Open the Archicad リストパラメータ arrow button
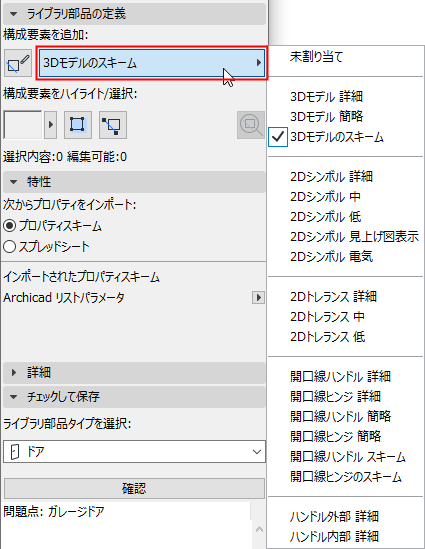This screenshot has width=425, height=549. pyautogui.click(x=258, y=298)
